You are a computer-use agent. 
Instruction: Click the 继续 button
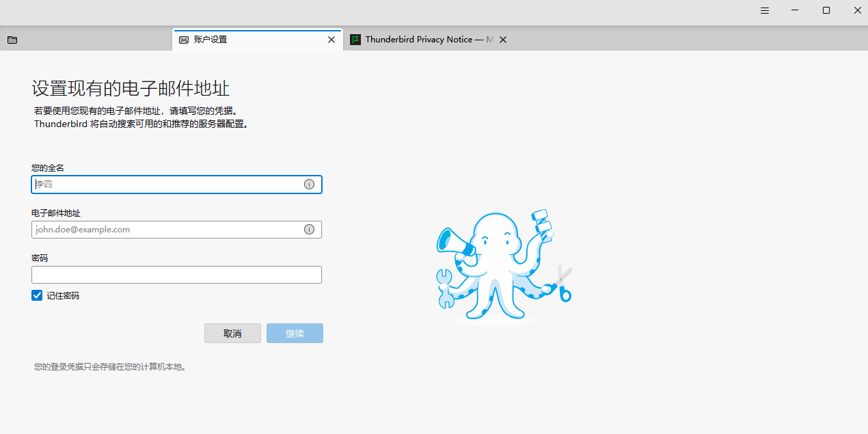[295, 334]
